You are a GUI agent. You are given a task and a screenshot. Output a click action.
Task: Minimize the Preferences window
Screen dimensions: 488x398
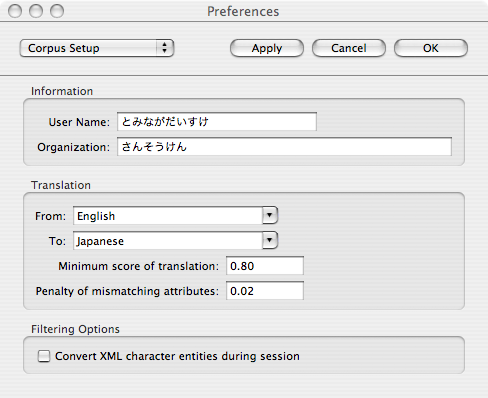tap(36, 11)
